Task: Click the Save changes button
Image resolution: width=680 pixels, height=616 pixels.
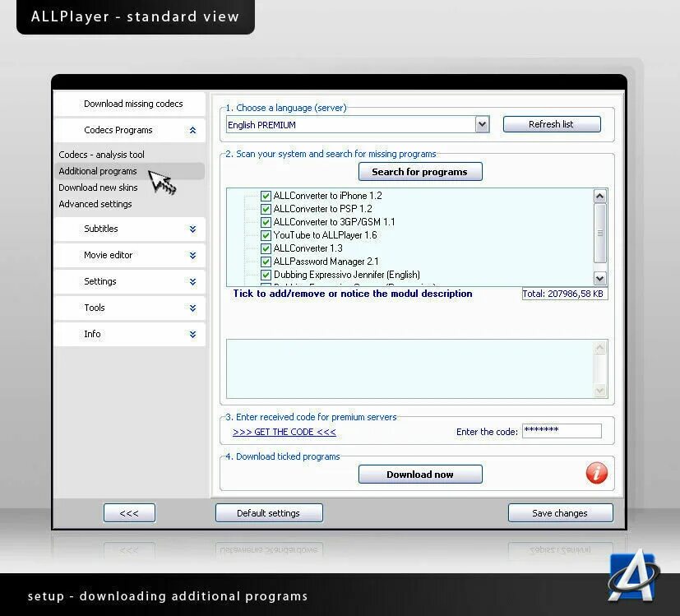Action: click(x=560, y=512)
